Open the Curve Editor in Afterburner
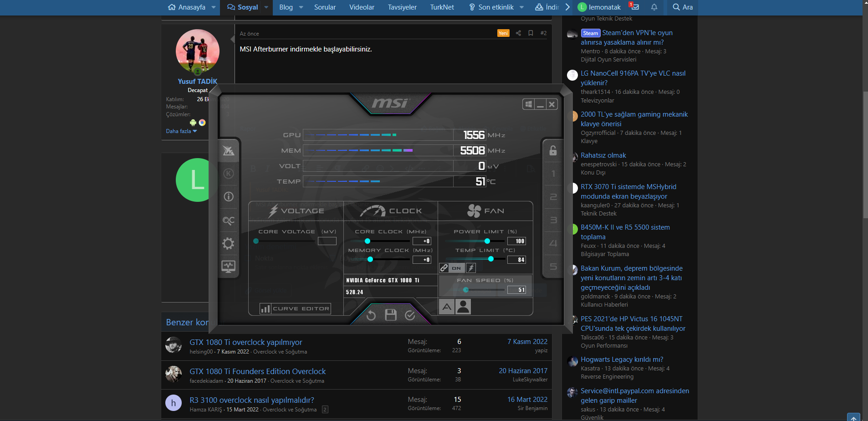This screenshot has width=868, height=421. click(295, 309)
